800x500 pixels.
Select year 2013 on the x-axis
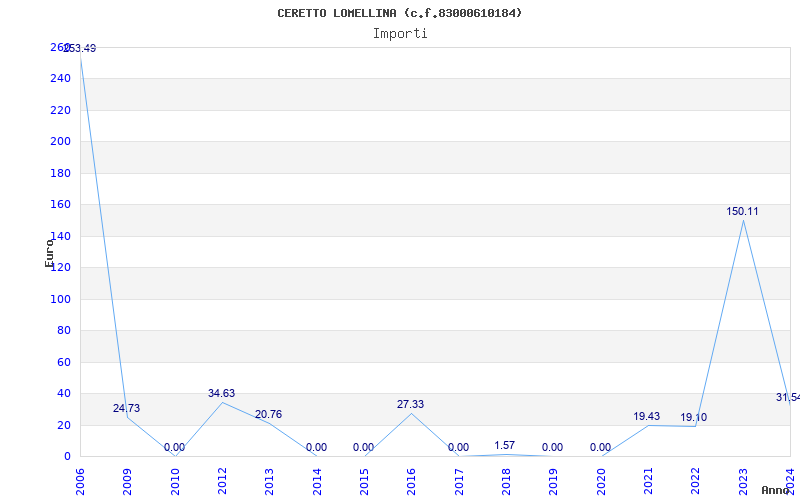click(x=269, y=482)
